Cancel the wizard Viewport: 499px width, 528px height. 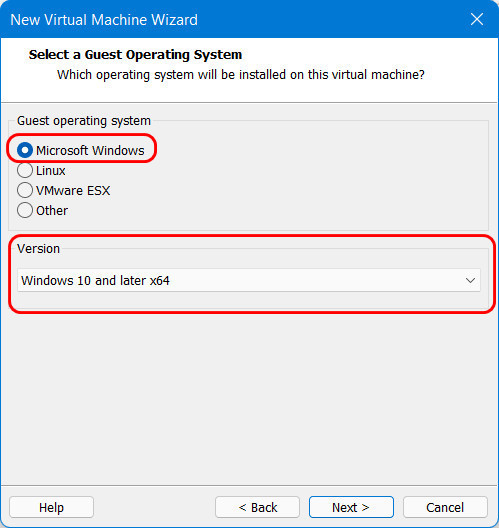tap(445, 507)
